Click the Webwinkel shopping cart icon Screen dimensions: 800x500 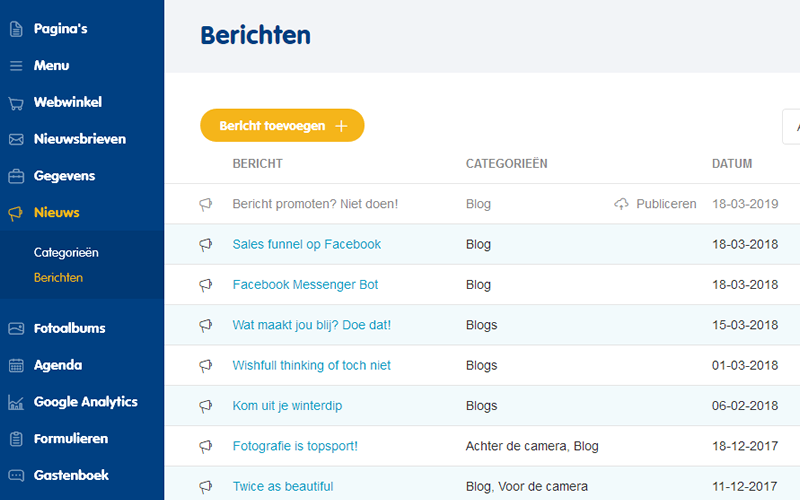point(16,104)
